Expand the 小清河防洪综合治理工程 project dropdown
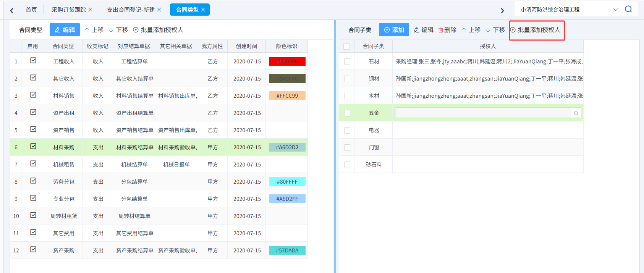The image size is (644, 273). pos(615,10)
